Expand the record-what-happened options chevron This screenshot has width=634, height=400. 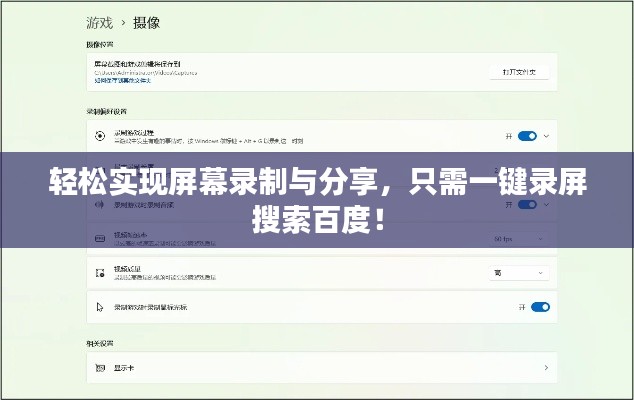click(547, 136)
